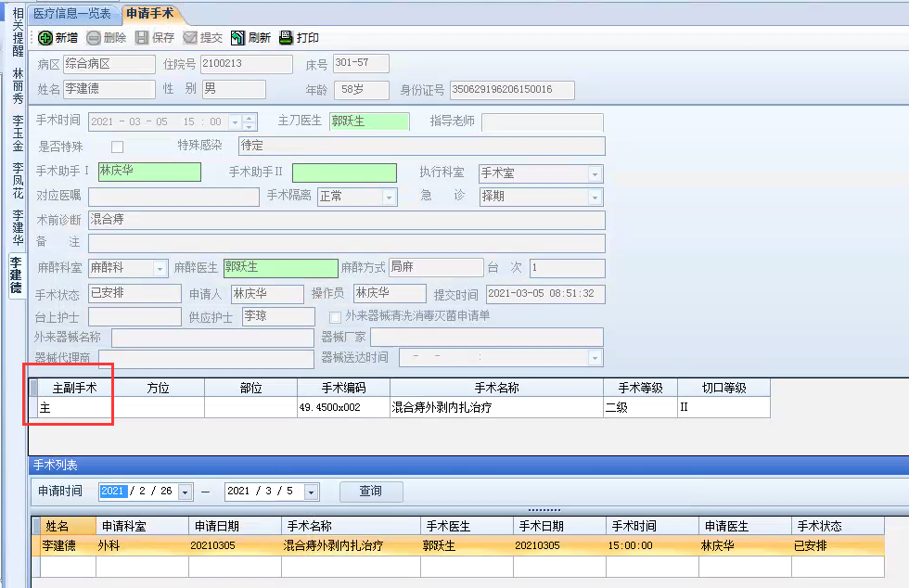
Task: Select patient 李玉金 in the side tabs
Action: (18, 133)
